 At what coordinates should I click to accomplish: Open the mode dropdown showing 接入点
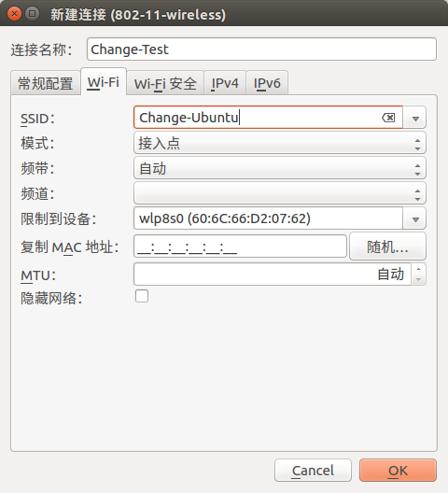280,143
